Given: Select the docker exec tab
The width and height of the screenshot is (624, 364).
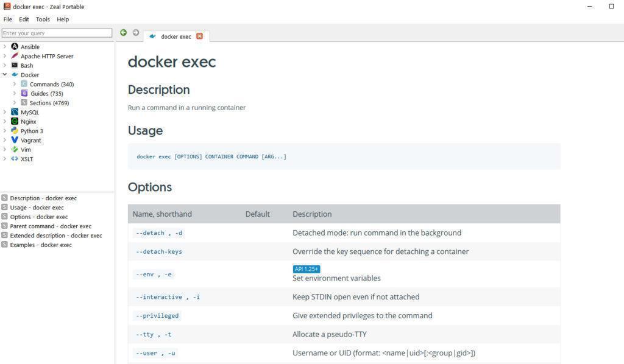Looking at the screenshot, I should coord(176,36).
